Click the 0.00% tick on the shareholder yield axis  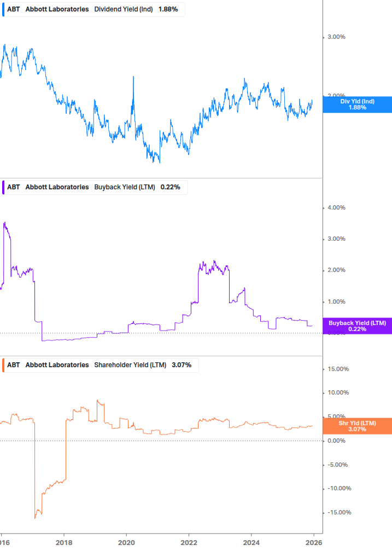pyautogui.click(x=336, y=441)
